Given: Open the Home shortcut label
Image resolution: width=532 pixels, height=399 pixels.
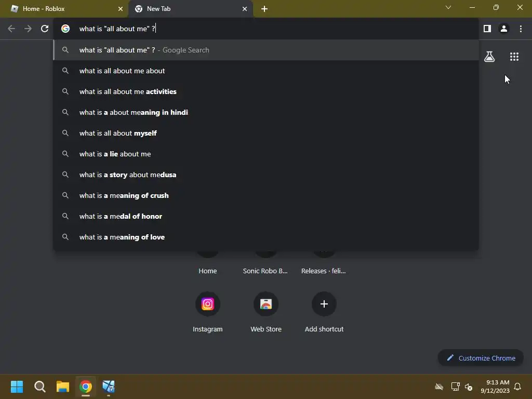Looking at the screenshot, I should click(x=208, y=271).
